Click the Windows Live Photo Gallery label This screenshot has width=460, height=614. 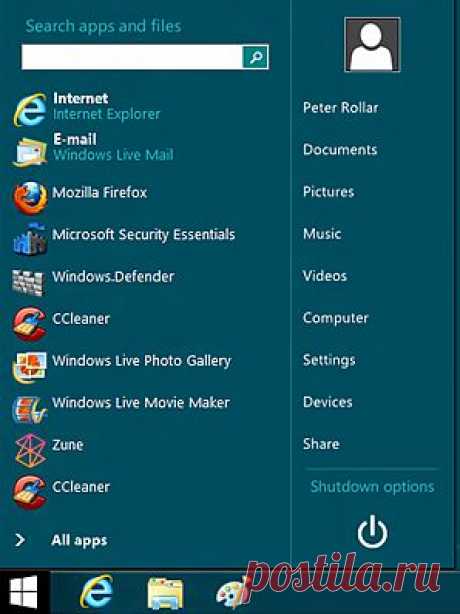(142, 361)
